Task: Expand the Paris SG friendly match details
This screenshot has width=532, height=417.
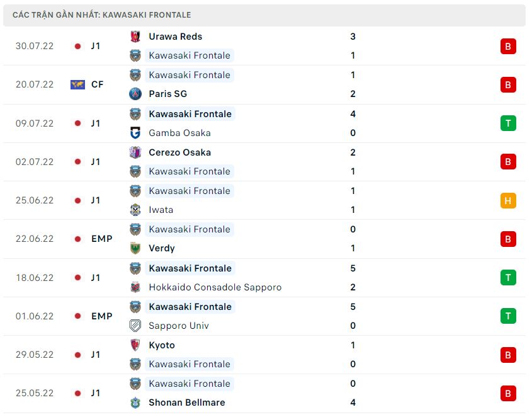Action: [x=264, y=84]
